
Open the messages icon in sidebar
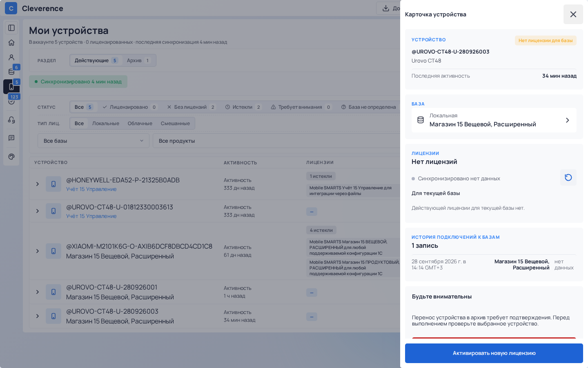(11, 138)
